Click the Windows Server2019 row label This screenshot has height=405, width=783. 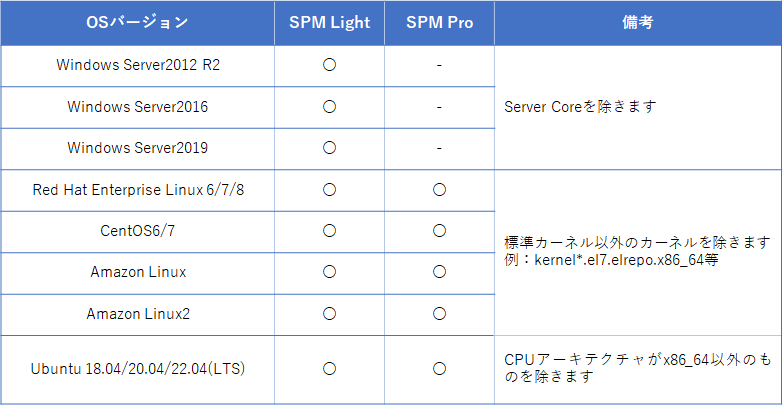[x=138, y=148]
